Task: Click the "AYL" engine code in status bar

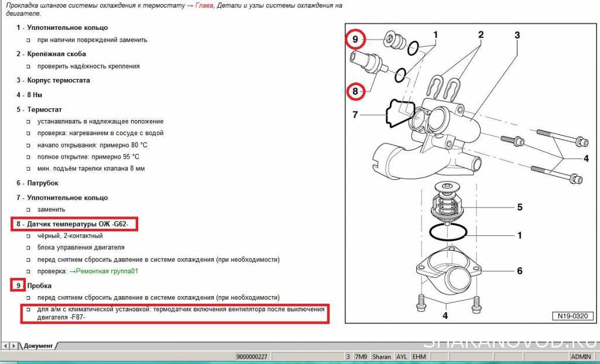Action: click(402, 356)
